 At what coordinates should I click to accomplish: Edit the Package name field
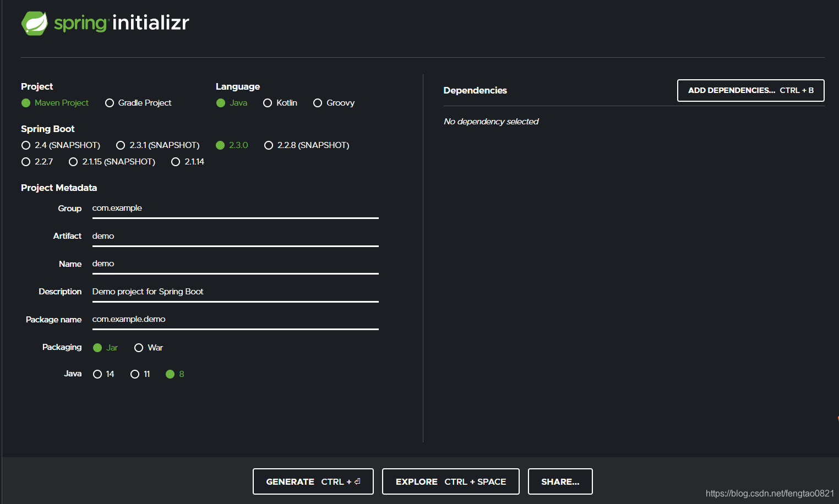235,320
